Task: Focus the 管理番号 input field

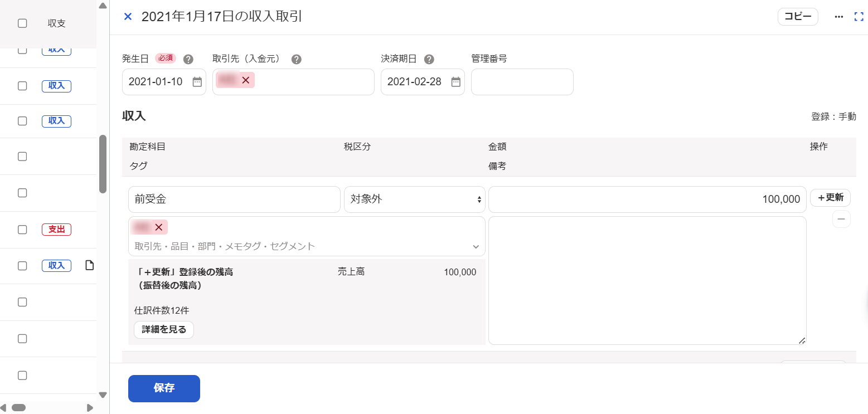Action: pos(522,82)
